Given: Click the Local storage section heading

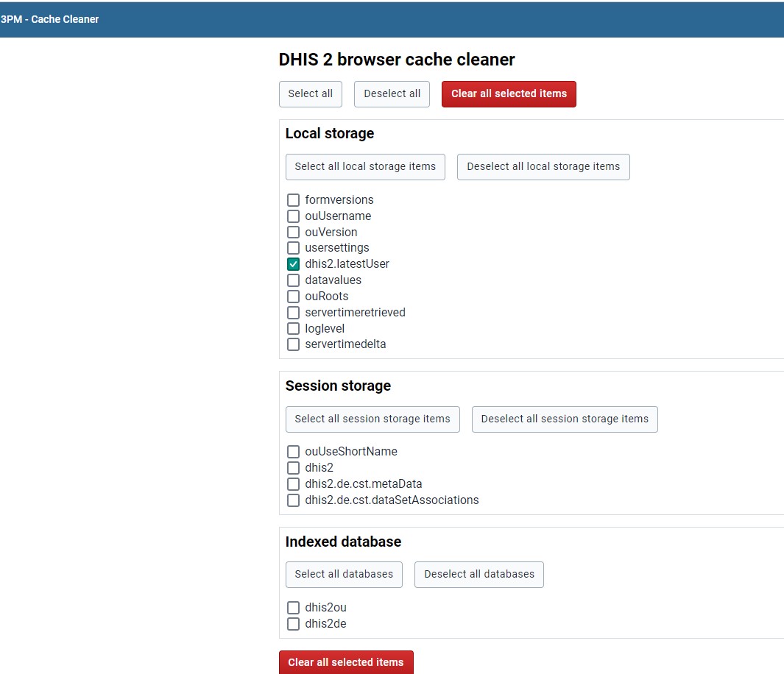Looking at the screenshot, I should tap(330, 133).
